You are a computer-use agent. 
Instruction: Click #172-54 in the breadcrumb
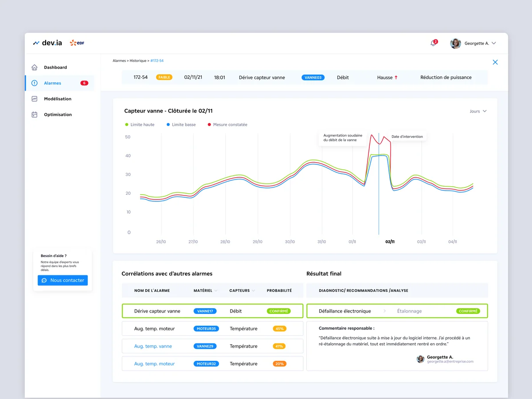(157, 61)
